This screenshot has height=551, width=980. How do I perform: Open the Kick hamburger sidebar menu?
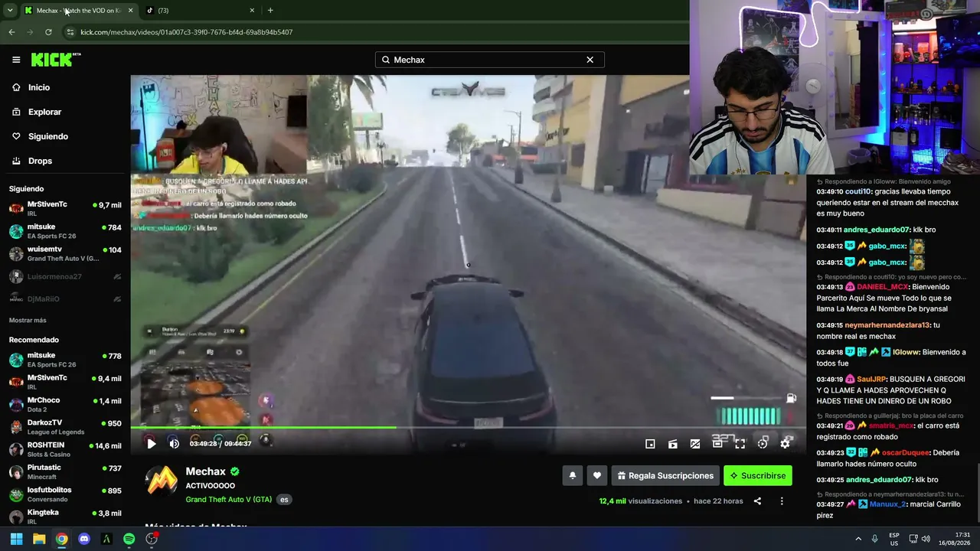click(x=16, y=60)
